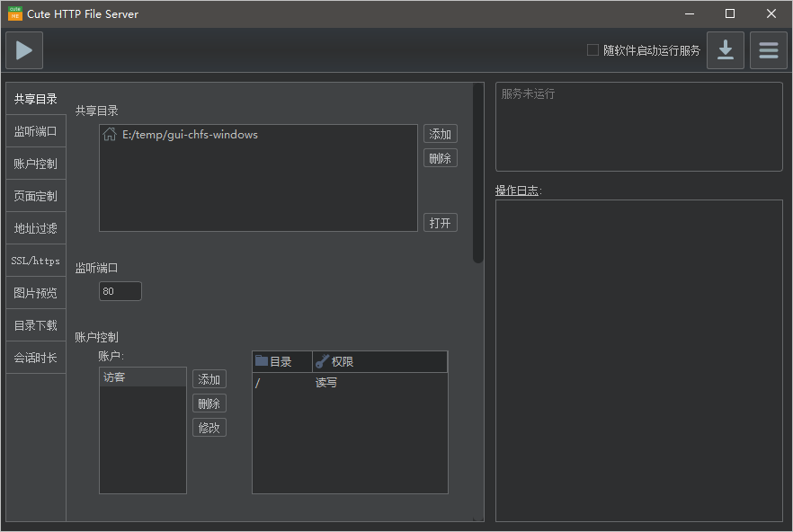Select the SSL/https tab
The width and height of the screenshot is (793, 532).
(x=36, y=261)
